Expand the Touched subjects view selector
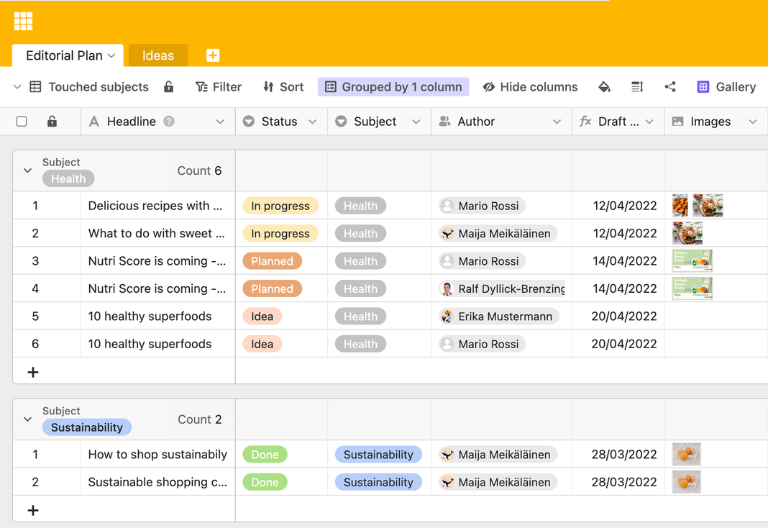 (x=17, y=87)
